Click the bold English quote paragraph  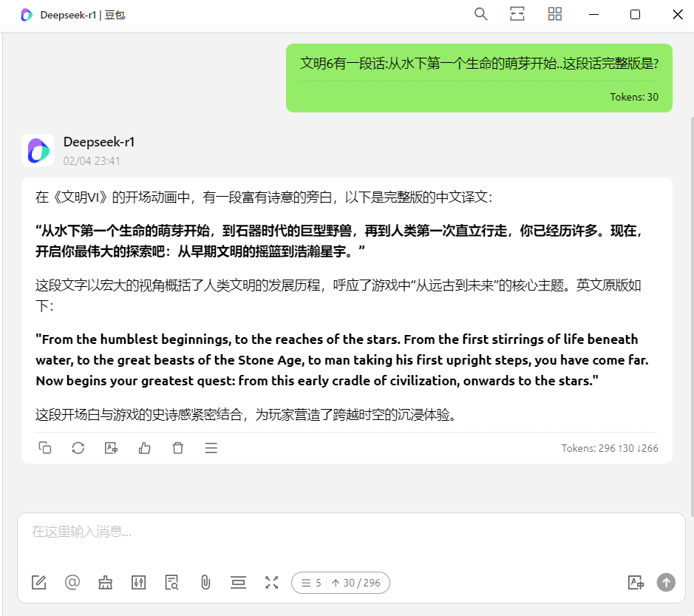tap(342, 360)
